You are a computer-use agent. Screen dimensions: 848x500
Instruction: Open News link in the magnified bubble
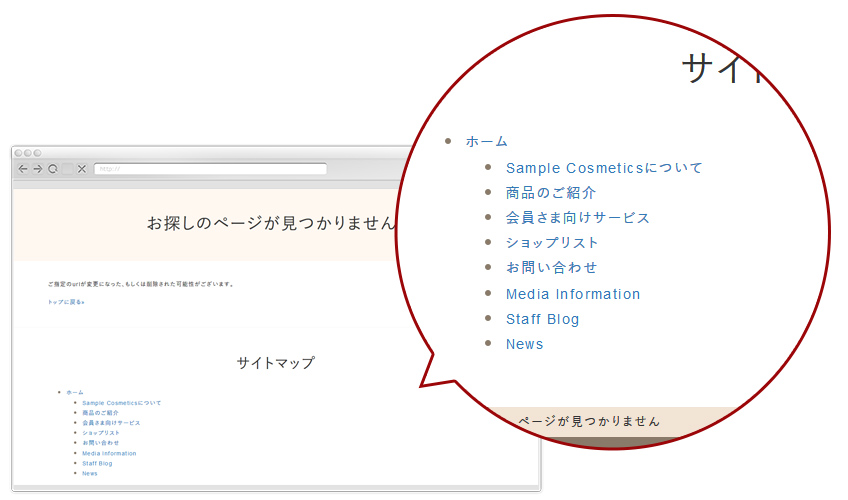point(525,344)
